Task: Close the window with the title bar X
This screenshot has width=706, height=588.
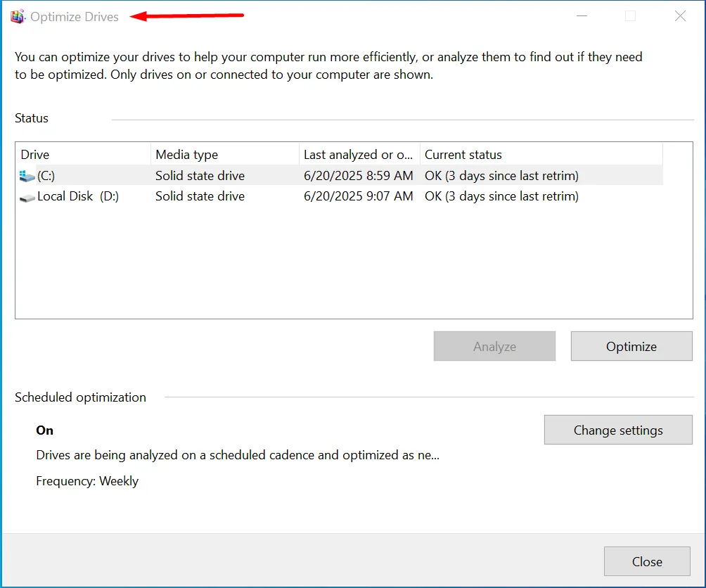Action: point(680,16)
